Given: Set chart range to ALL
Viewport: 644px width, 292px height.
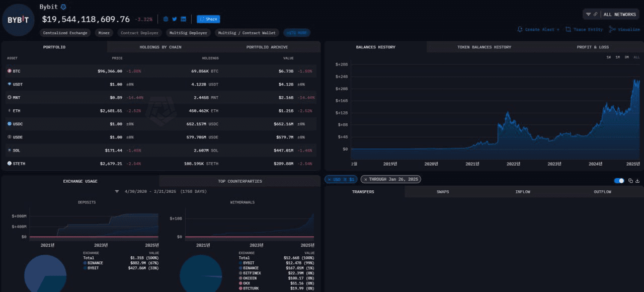Looking at the screenshot, I should tap(636, 57).
